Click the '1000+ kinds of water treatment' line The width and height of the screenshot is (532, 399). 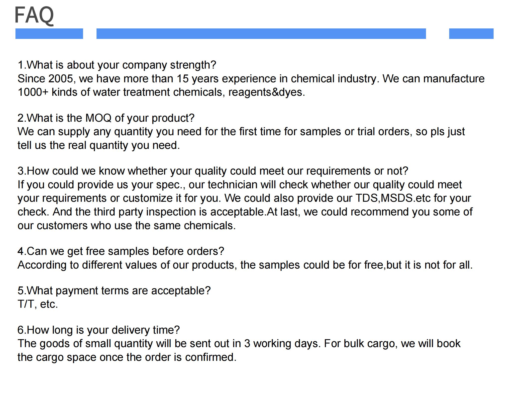(x=161, y=92)
